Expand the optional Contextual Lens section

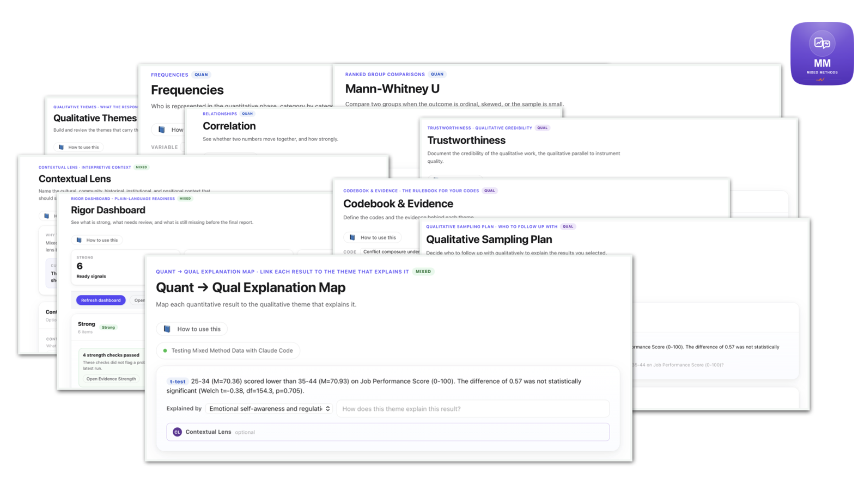(x=388, y=432)
